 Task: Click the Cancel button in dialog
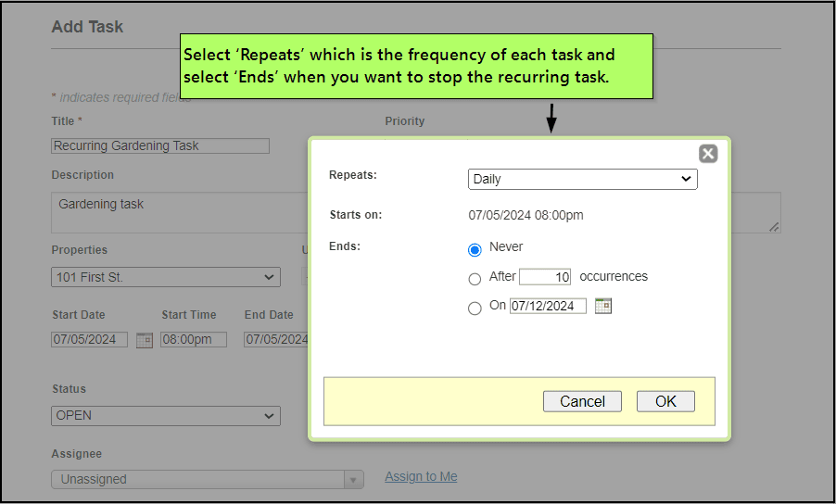click(x=582, y=401)
